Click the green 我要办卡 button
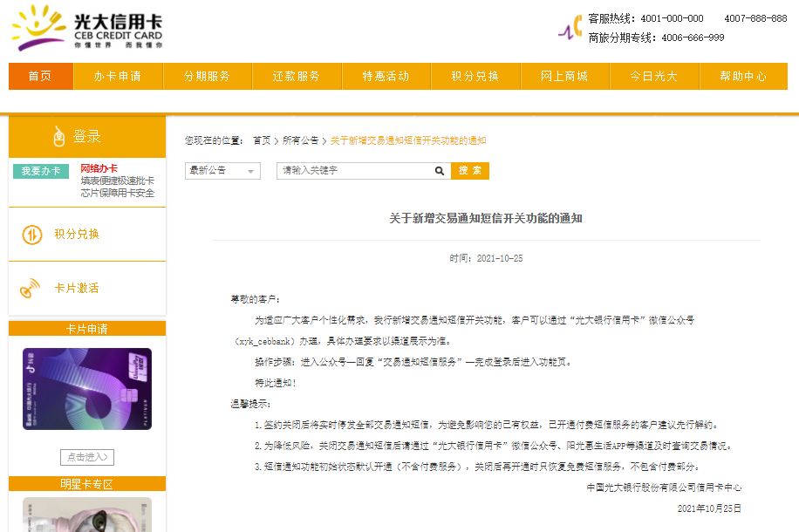 click(41, 171)
